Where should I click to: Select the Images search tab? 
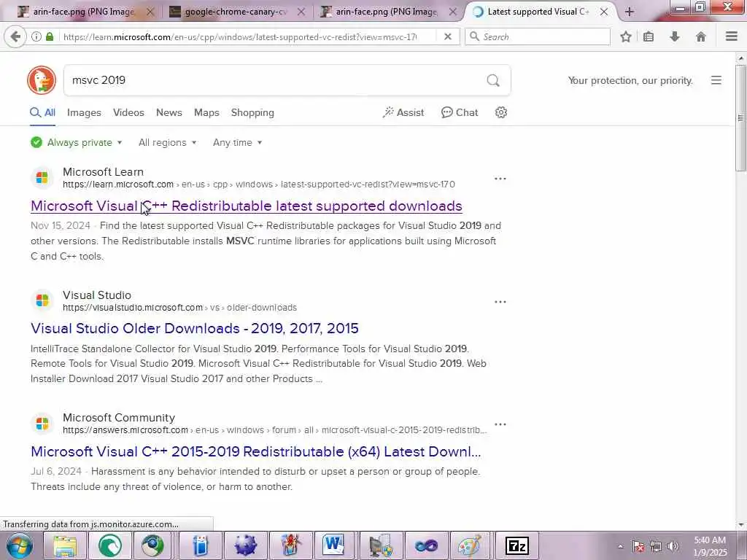click(x=84, y=112)
